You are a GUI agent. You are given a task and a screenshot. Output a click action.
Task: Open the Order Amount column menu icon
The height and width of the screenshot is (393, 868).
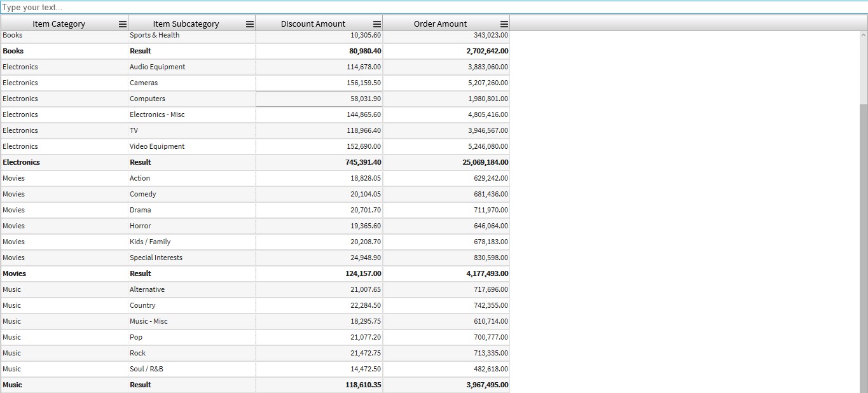[504, 24]
